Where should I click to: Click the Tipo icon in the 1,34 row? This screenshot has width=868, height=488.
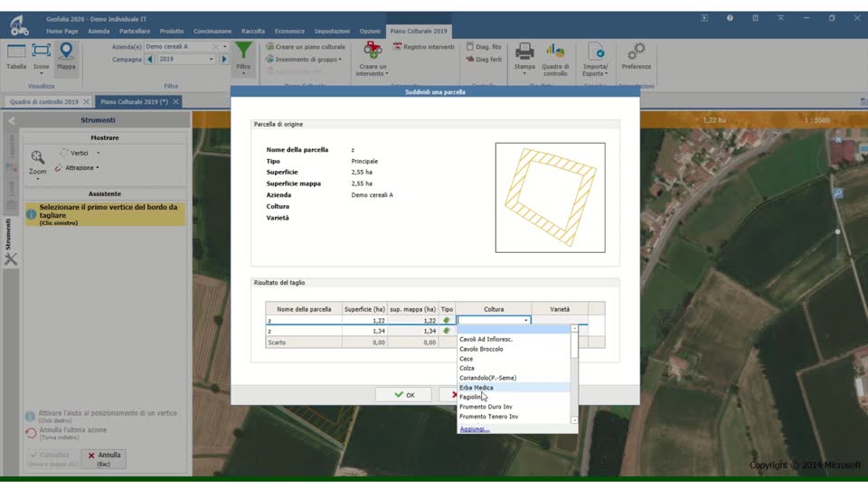tap(447, 331)
